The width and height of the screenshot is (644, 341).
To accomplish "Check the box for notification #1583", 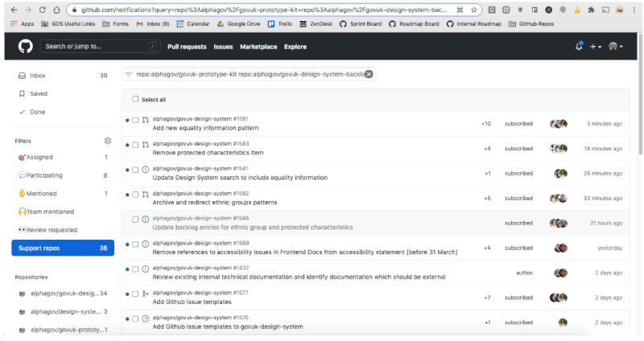I will [x=135, y=146].
